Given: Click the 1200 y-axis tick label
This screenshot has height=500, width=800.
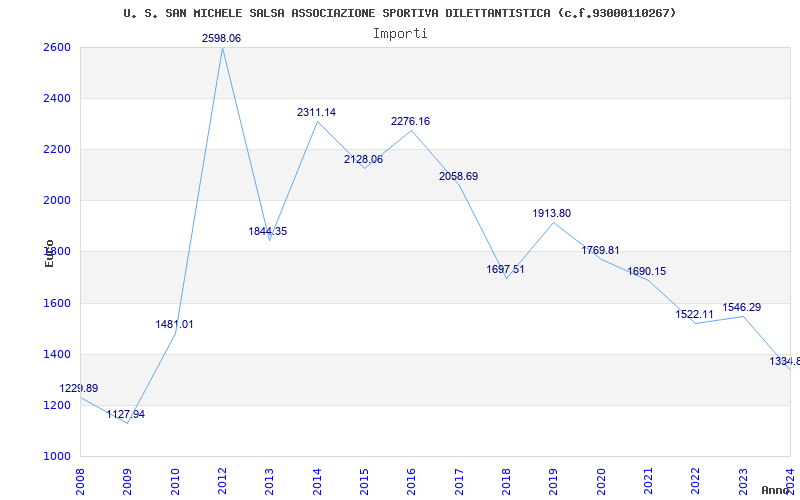Looking at the screenshot, I should pyautogui.click(x=55, y=405).
